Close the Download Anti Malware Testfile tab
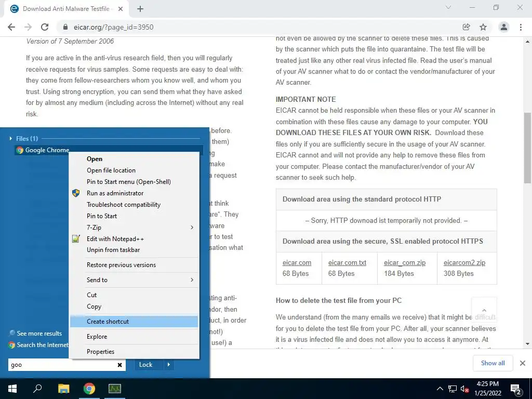 [121, 9]
